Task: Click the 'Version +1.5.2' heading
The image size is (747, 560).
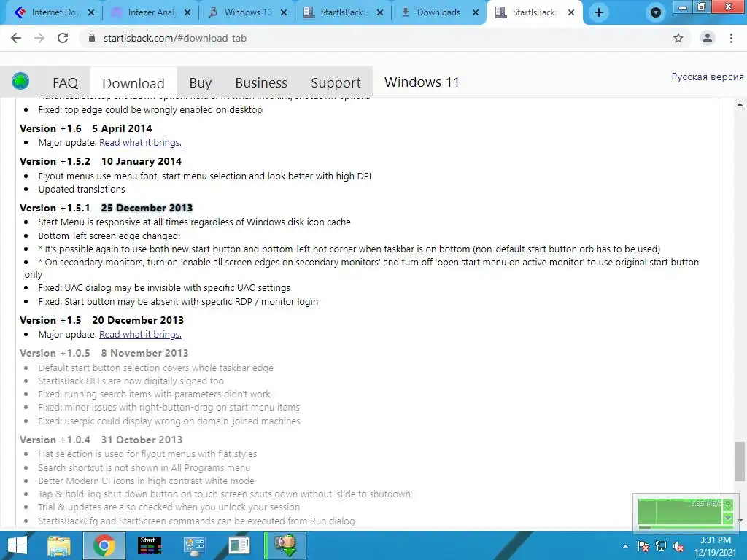Action: point(55,161)
